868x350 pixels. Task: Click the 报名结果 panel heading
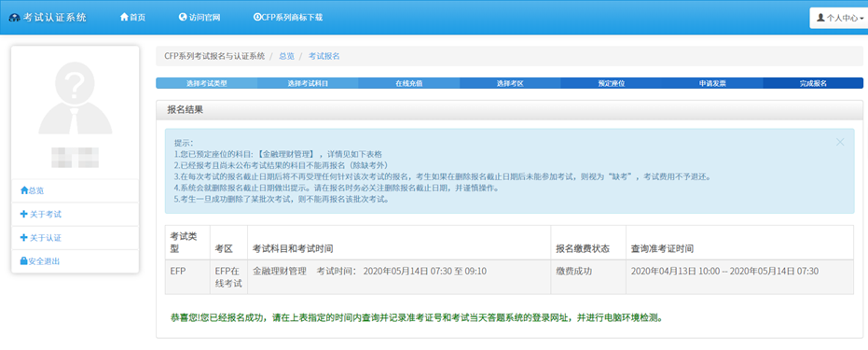point(509,109)
